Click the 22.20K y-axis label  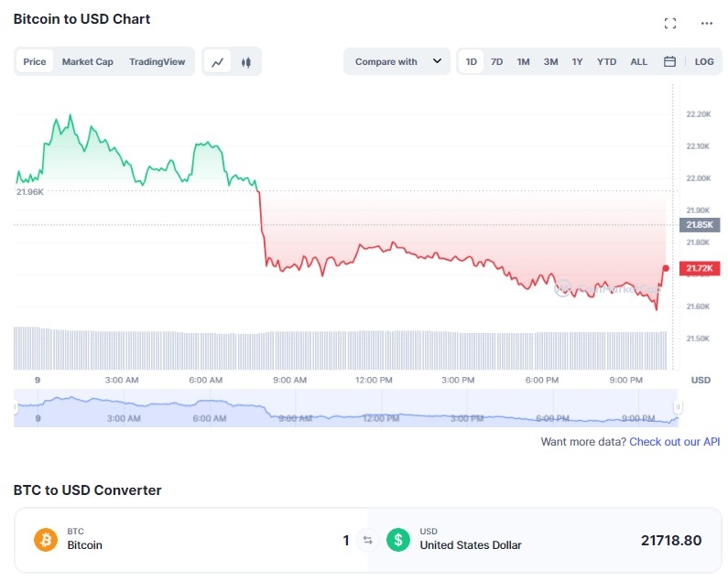[x=699, y=114]
